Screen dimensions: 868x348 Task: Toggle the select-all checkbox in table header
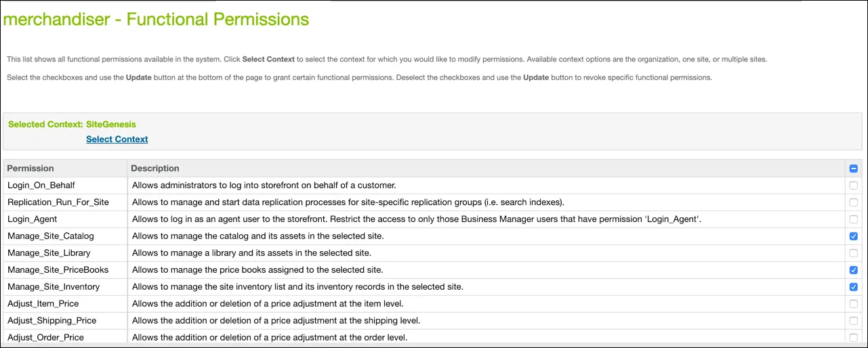[853, 169]
